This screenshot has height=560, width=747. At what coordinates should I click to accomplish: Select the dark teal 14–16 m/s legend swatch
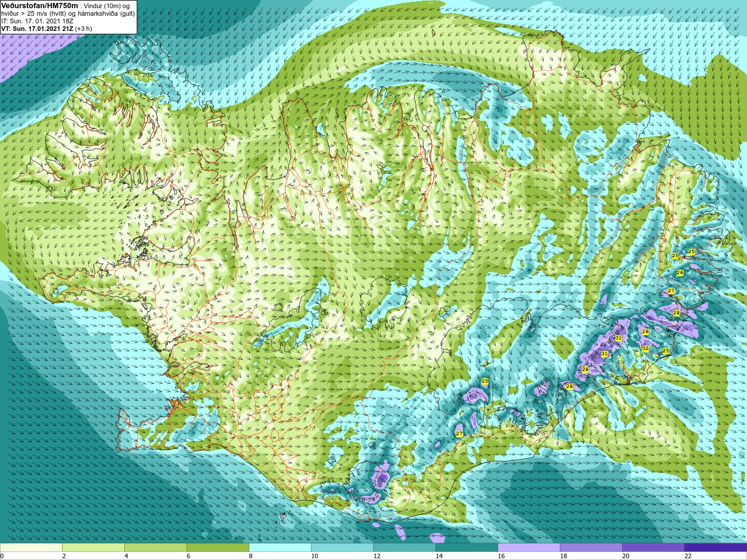[467, 548]
